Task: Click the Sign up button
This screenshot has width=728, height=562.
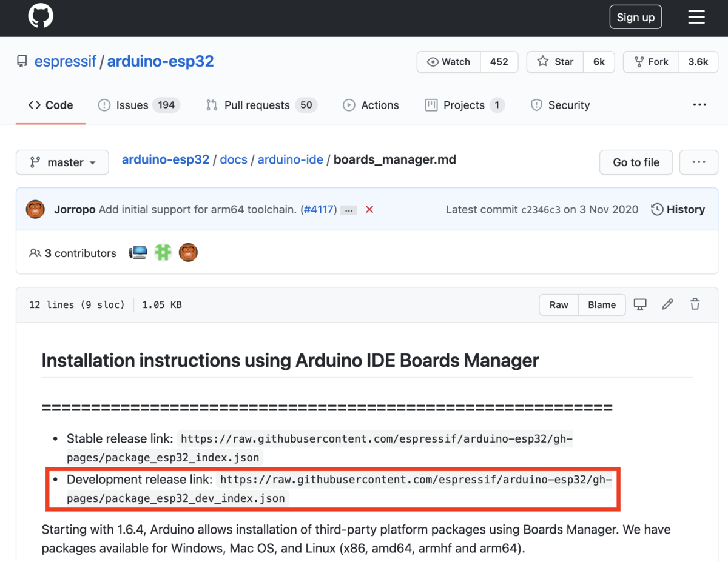Action: tap(636, 18)
